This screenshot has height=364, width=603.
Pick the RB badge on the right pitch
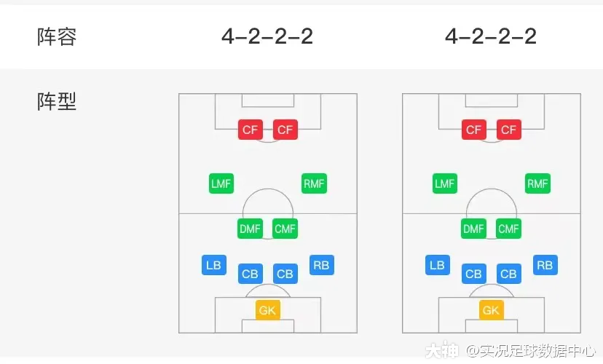point(545,265)
